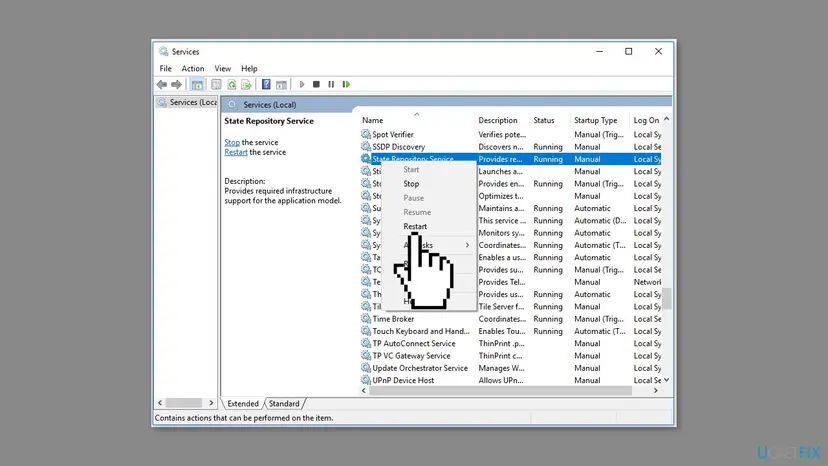Click the vertical scrollbar up arrow

(x=667, y=119)
